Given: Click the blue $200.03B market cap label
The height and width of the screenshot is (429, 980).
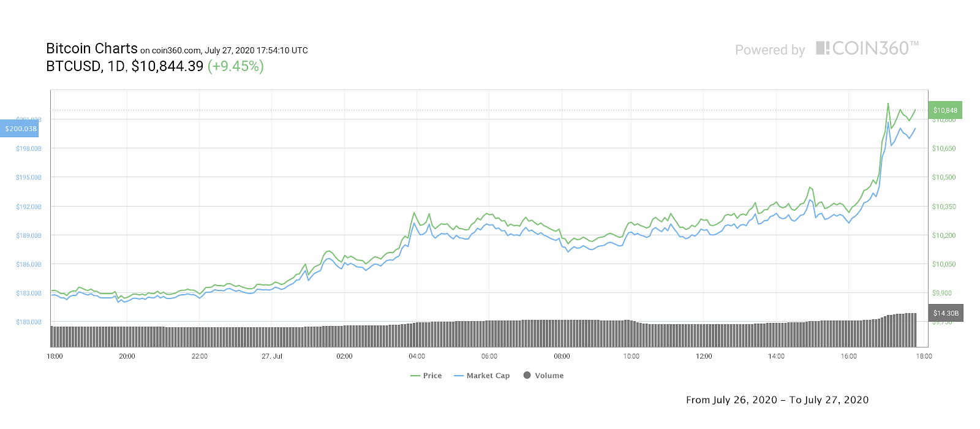Looking at the screenshot, I should 21,129.
